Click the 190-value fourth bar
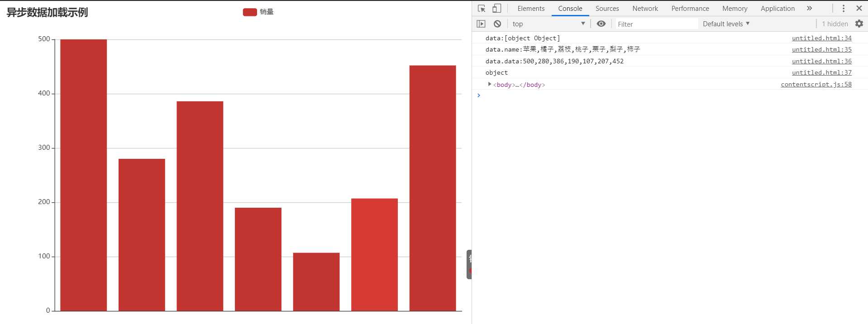 coord(258,259)
